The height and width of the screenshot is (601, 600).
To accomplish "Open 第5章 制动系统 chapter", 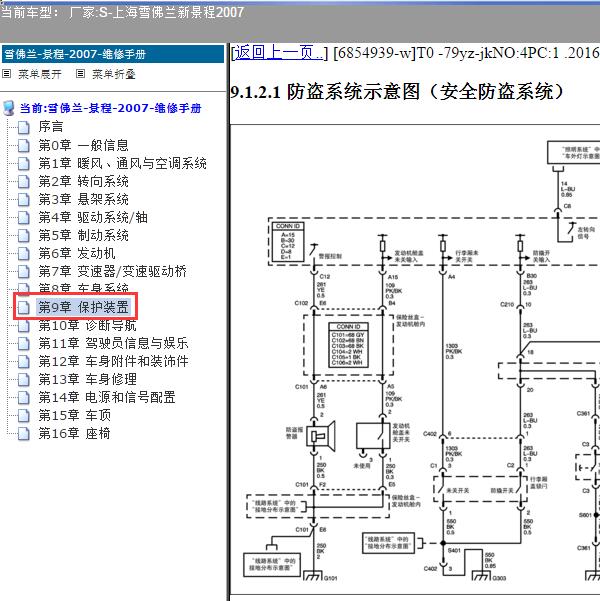I will (83, 235).
